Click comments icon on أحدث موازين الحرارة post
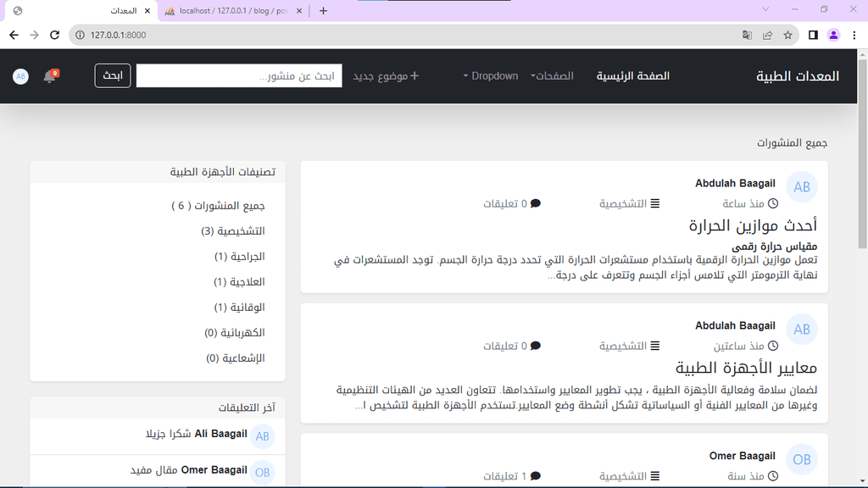The height and width of the screenshot is (488, 868). point(536,203)
